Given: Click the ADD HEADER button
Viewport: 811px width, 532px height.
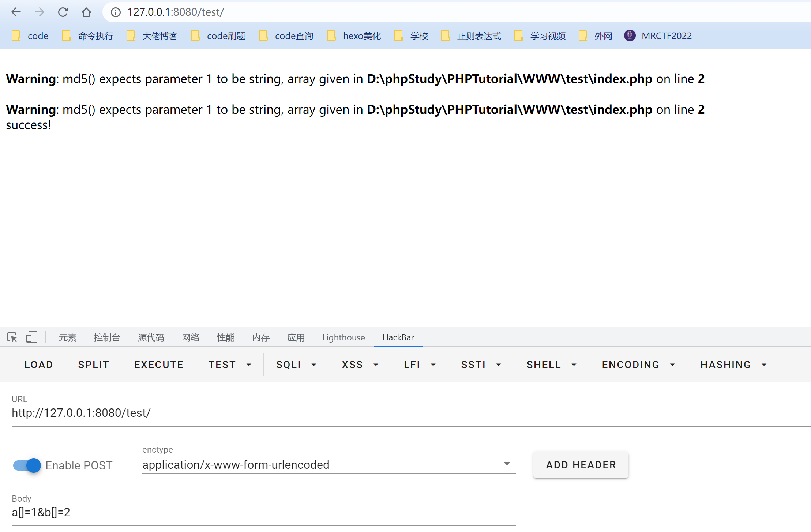Looking at the screenshot, I should [581, 464].
